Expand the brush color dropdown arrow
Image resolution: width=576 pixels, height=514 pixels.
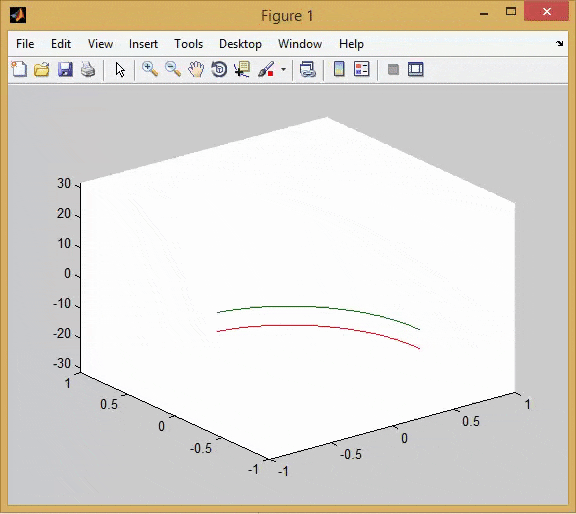283,69
